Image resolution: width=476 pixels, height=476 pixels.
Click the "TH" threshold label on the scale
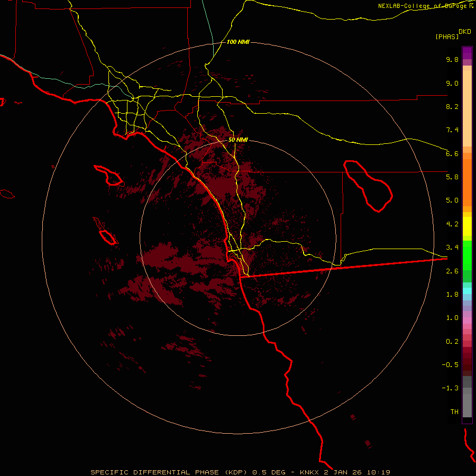[454, 412]
